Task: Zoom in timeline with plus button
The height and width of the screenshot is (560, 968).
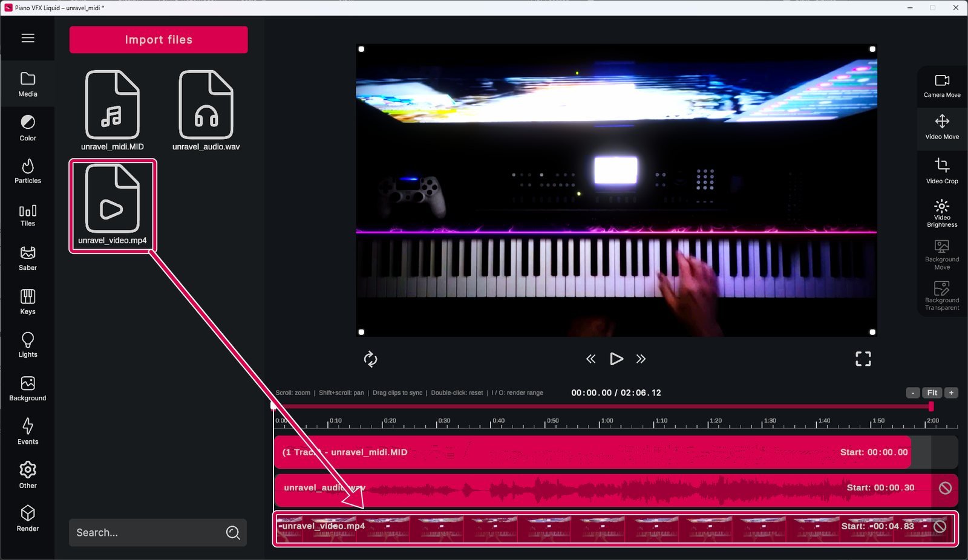Action: pyautogui.click(x=951, y=392)
